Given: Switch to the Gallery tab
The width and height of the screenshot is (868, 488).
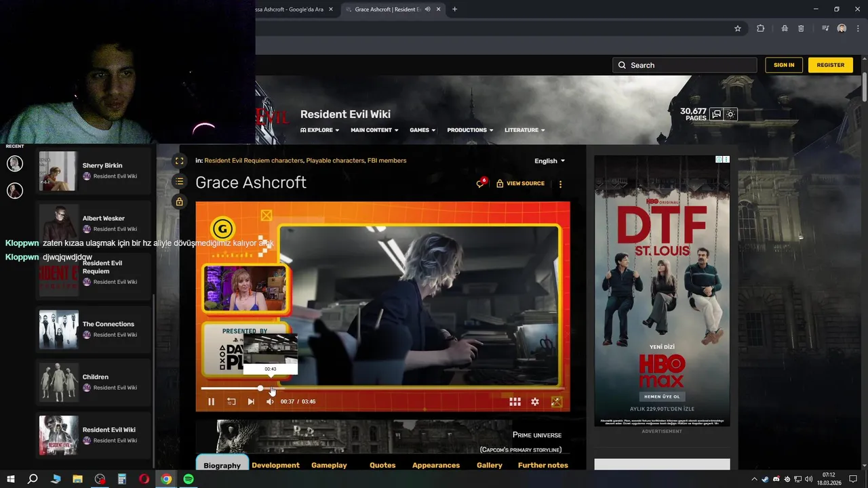Looking at the screenshot, I should [490, 465].
